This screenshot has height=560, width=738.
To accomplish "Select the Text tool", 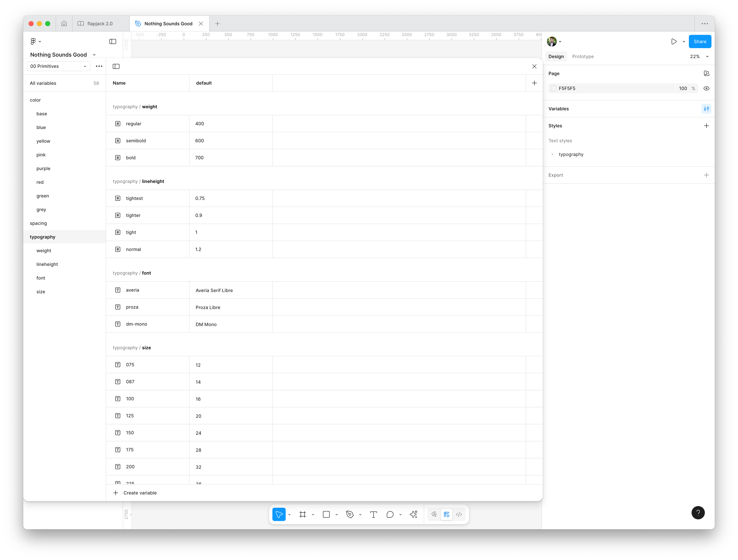I will [373, 514].
